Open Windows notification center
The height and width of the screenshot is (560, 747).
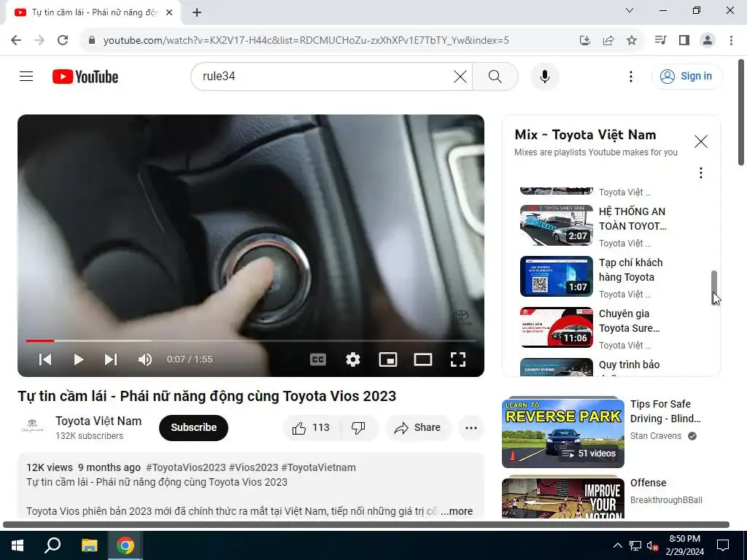[x=723, y=545]
